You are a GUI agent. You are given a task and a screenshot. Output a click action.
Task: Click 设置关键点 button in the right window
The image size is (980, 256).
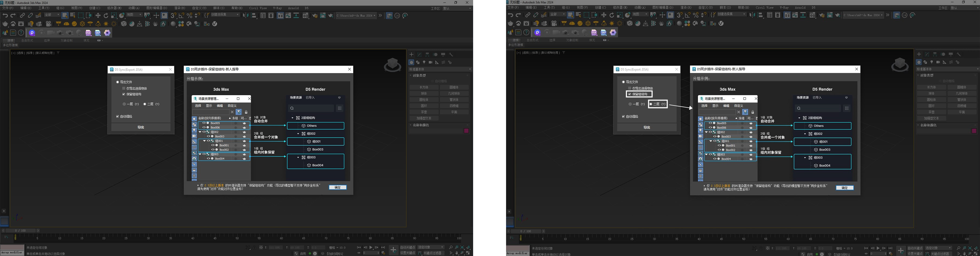[915, 253]
